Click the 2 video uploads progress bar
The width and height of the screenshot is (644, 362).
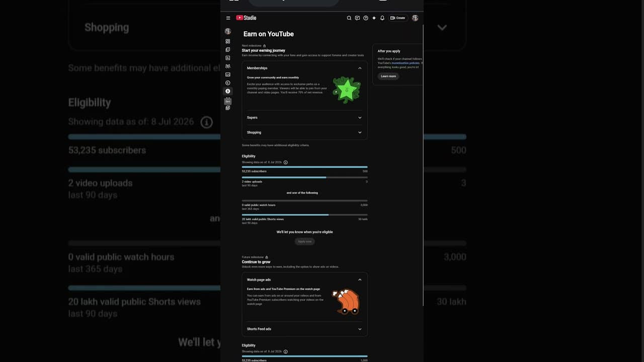[x=304, y=177]
